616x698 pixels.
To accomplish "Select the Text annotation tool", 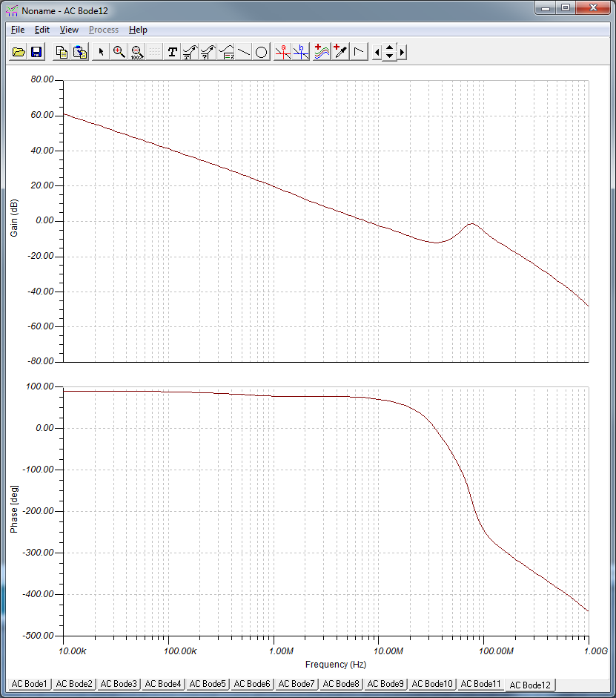I will point(173,52).
